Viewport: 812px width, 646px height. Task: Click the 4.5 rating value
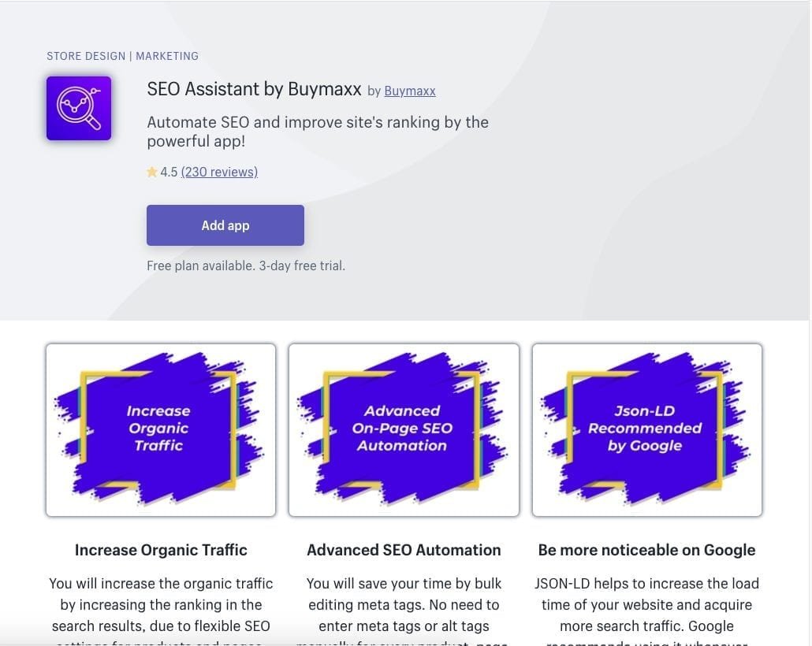[169, 172]
